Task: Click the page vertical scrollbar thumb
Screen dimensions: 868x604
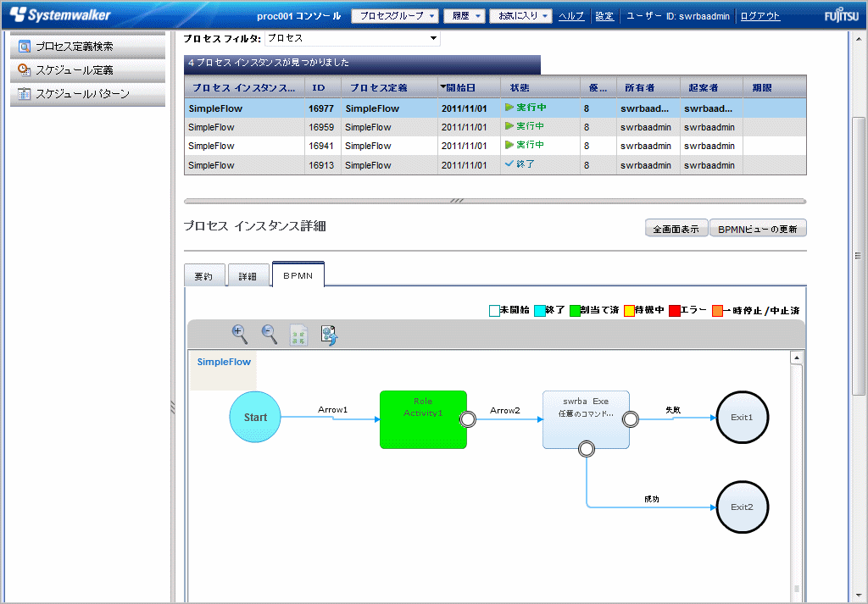Action: coord(858,256)
